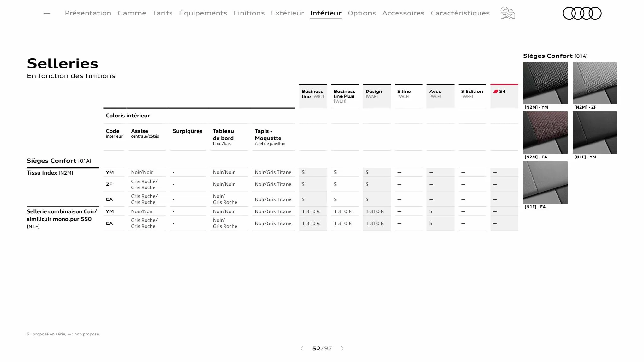Click the Tableau de bord column heading

[223, 137]
